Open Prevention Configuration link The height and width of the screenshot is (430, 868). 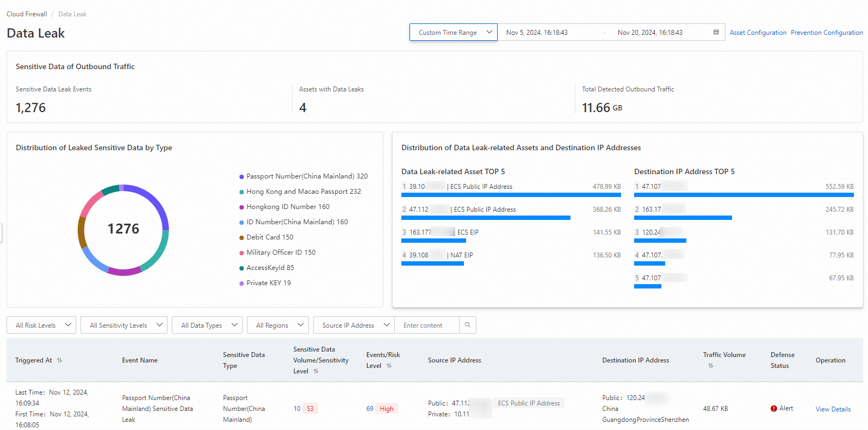pyautogui.click(x=827, y=33)
